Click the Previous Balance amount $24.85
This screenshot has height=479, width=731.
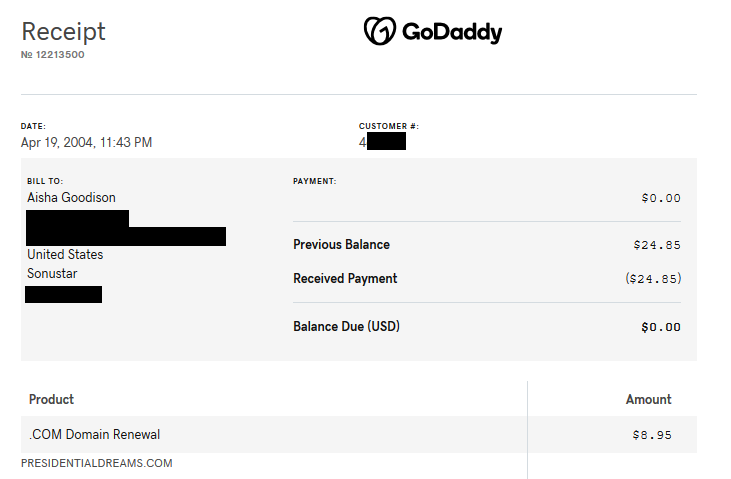[657, 245]
